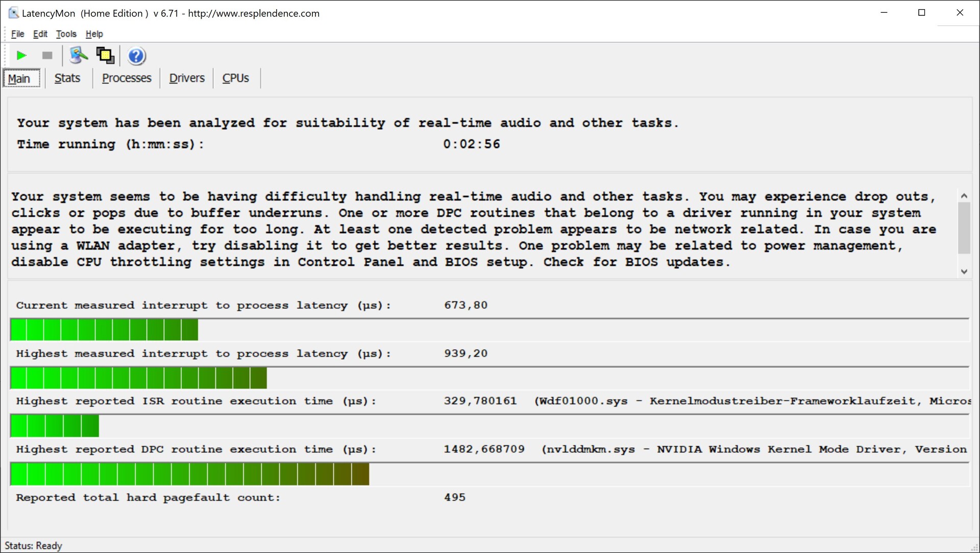
Task: Click the yellow overlapping squares icon
Action: (106, 55)
